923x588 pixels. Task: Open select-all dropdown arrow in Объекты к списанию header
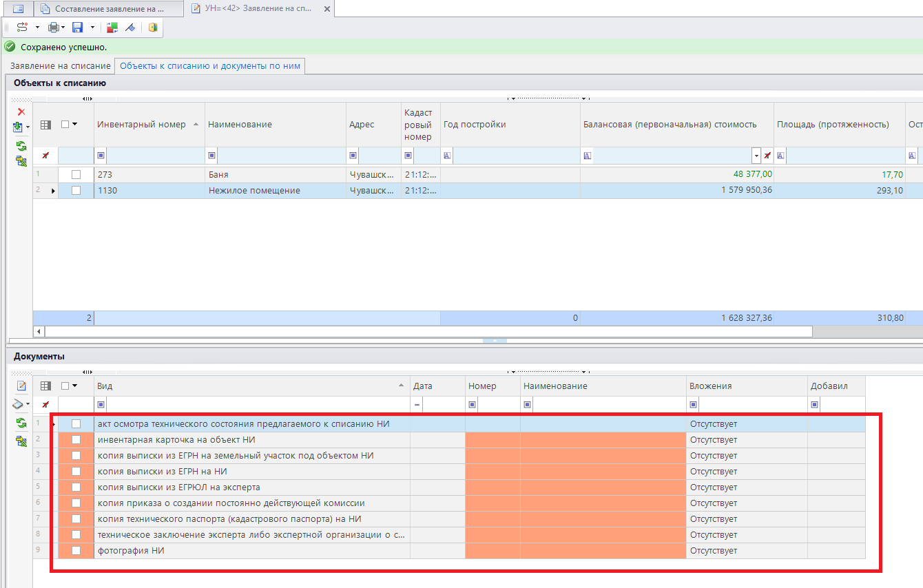(74, 125)
